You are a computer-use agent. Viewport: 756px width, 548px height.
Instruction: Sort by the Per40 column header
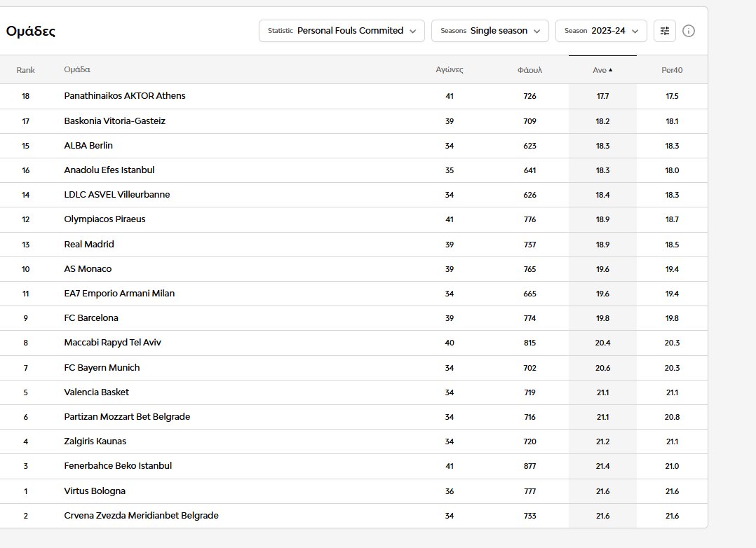pos(672,70)
